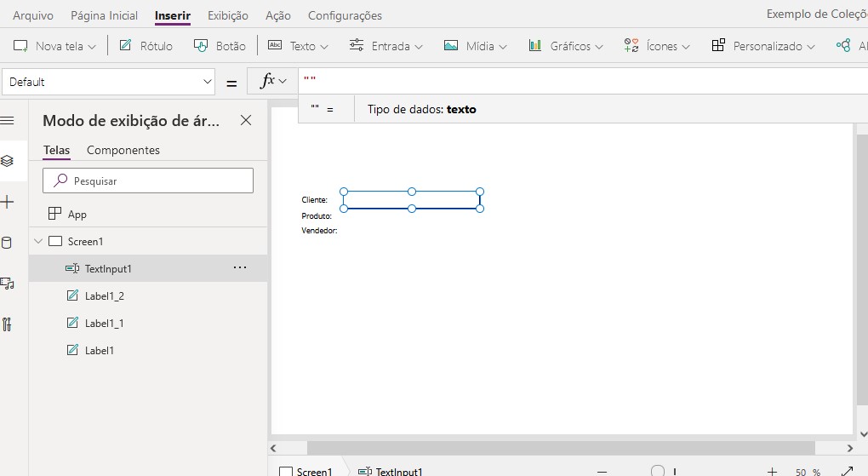Open the Exibição tab
The image size is (868, 476).
tap(227, 15)
